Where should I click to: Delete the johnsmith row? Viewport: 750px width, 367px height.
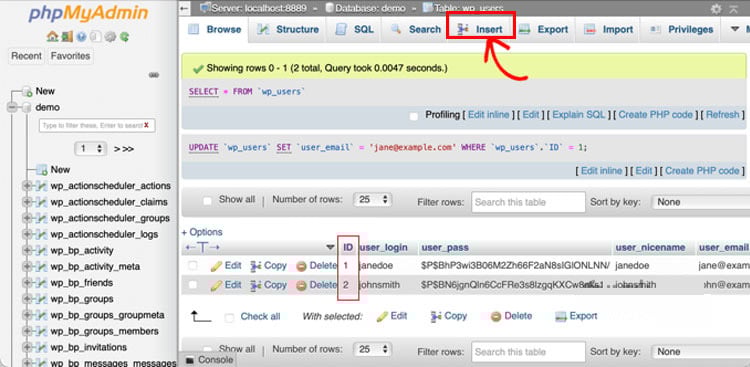[317, 285]
